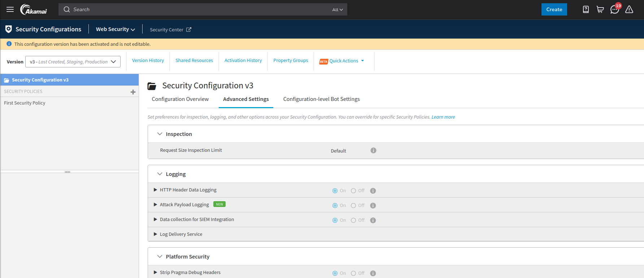This screenshot has width=644, height=278.
Task: Select On for SIEM Integration data collection
Action: coord(335,220)
